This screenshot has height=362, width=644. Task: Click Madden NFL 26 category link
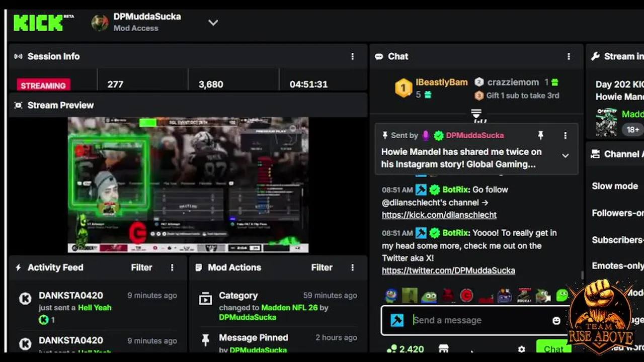(x=290, y=307)
